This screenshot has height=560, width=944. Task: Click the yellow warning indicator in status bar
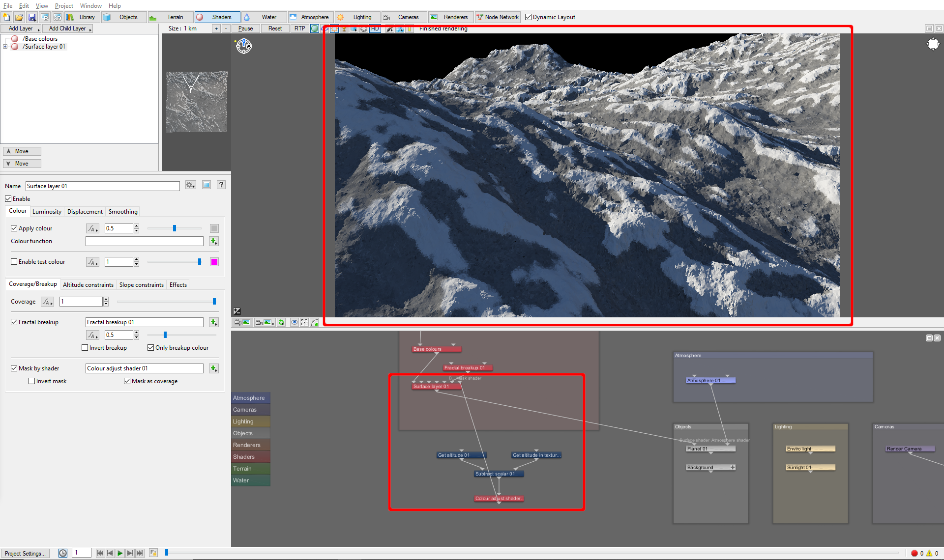click(x=929, y=553)
